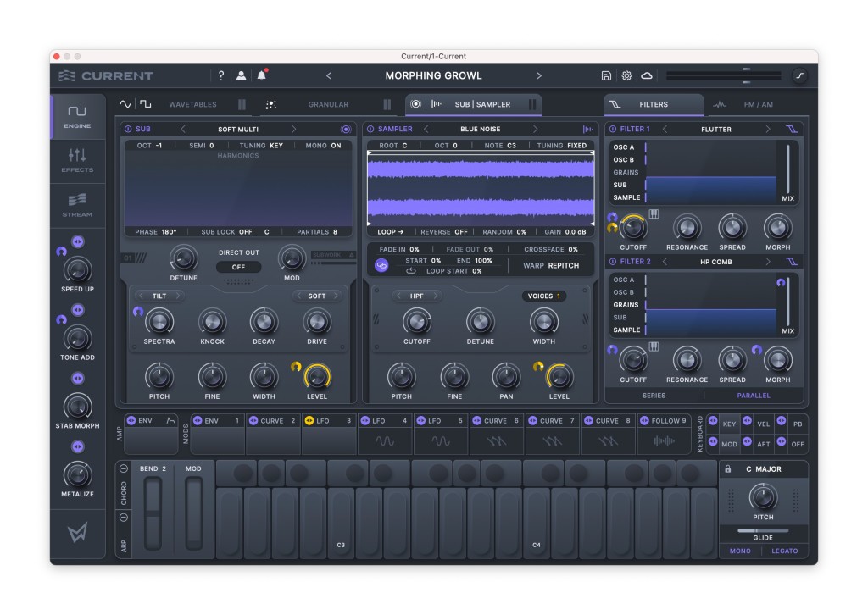
Task: Go to the next preset after Morphing Growl
Action: pyautogui.click(x=538, y=75)
